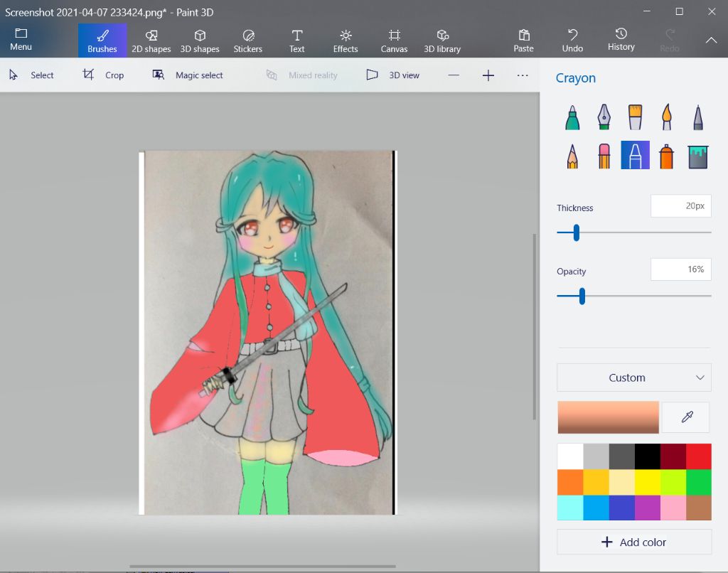The image size is (728, 573).
Task: Zoom in using the plus icon
Action: [488, 75]
